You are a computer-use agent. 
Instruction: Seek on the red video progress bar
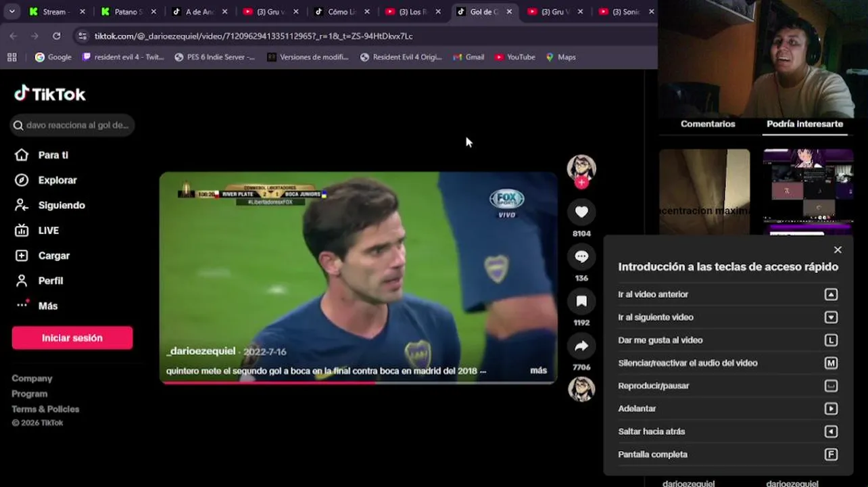coord(358,383)
